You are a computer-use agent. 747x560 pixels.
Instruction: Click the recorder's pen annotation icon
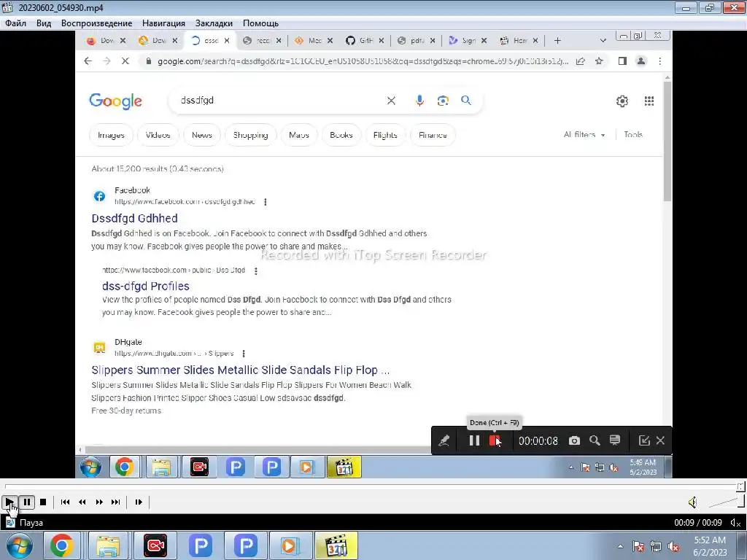(x=444, y=441)
